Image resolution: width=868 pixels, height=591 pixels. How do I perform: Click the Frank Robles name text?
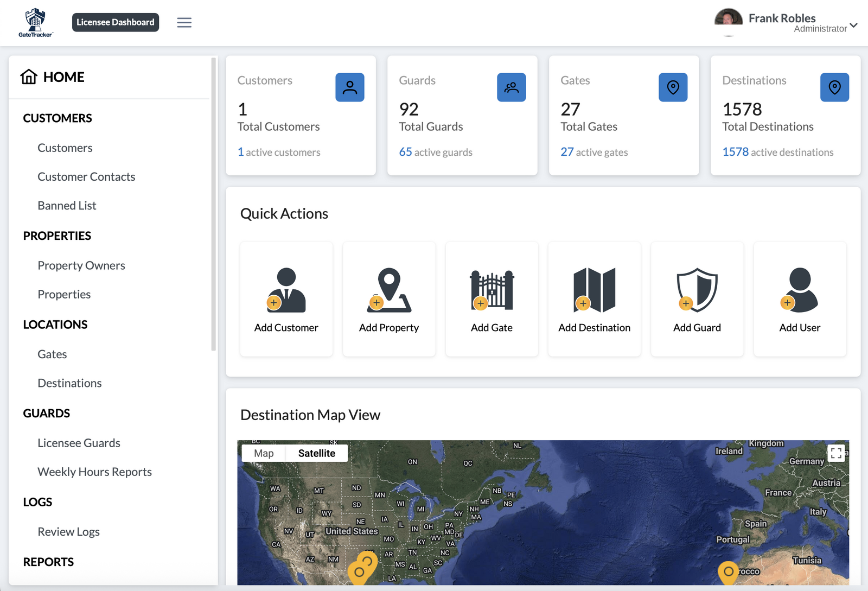782,18
